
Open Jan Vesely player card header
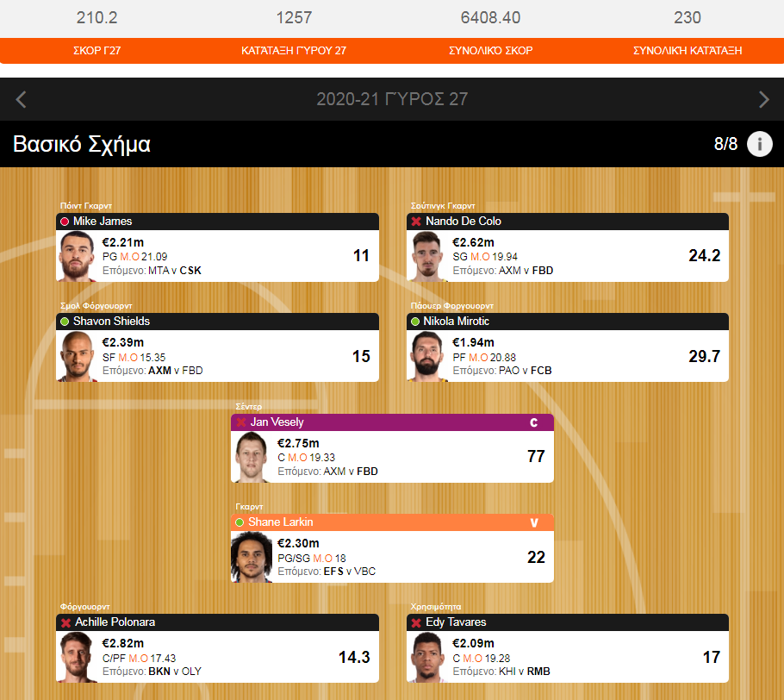pyautogui.click(x=392, y=422)
